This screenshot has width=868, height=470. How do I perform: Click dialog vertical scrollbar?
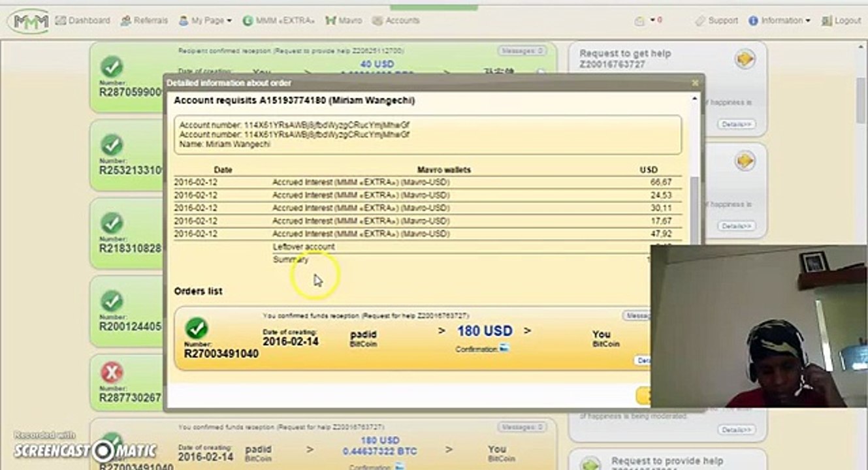[x=695, y=209]
